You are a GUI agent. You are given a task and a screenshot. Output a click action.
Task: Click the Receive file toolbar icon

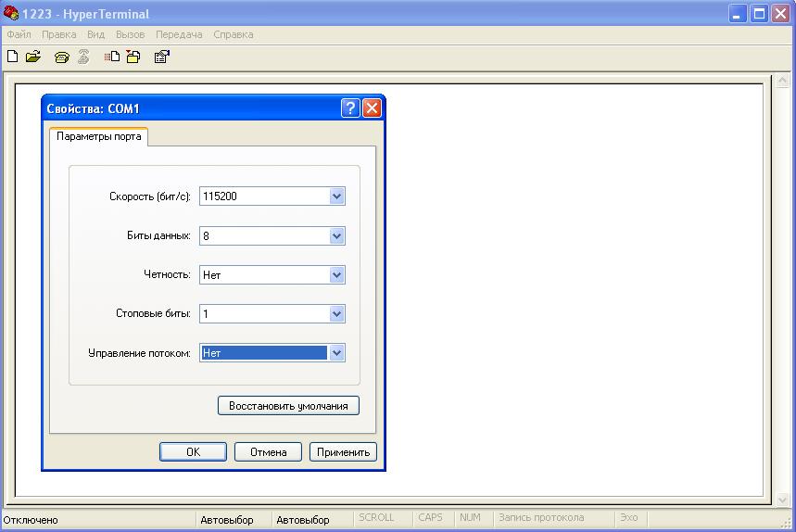133,57
